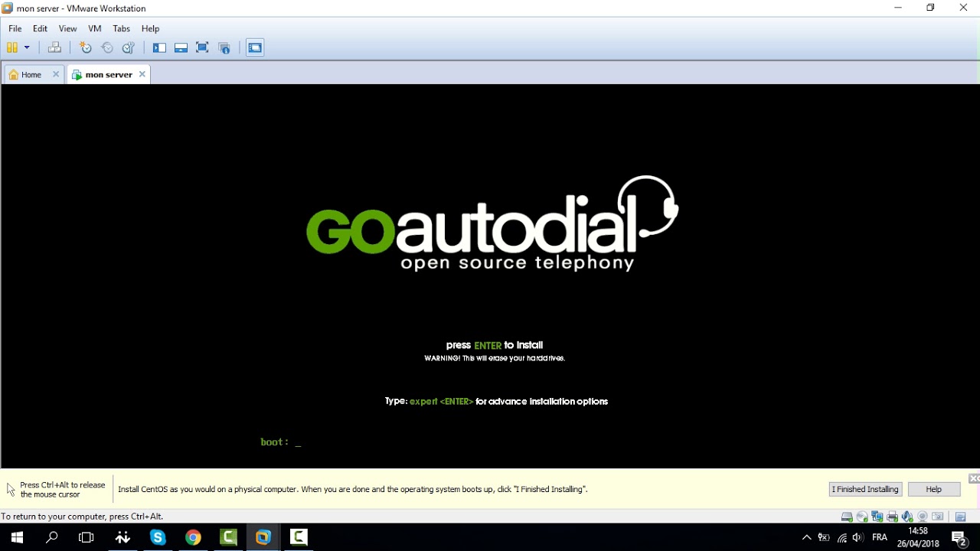The width and height of the screenshot is (980, 551).
Task: Click the Suspend/Pause VM toolbar icon
Action: (12, 47)
